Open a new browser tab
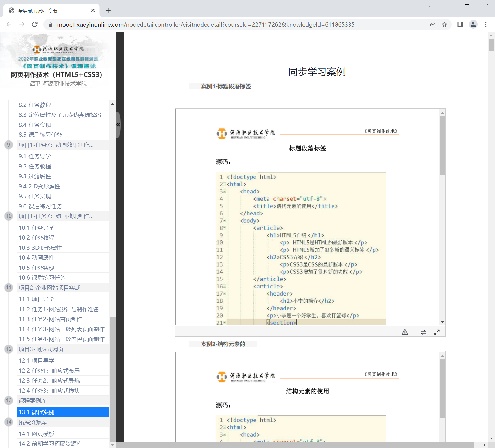This screenshot has height=448, width=495. pyautogui.click(x=108, y=10)
